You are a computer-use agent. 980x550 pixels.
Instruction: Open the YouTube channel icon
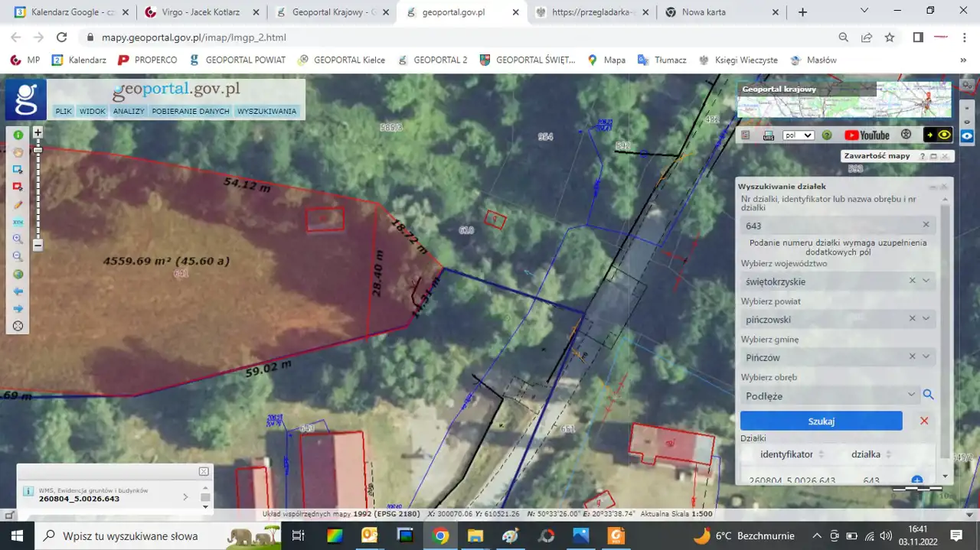click(x=867, y=135)
